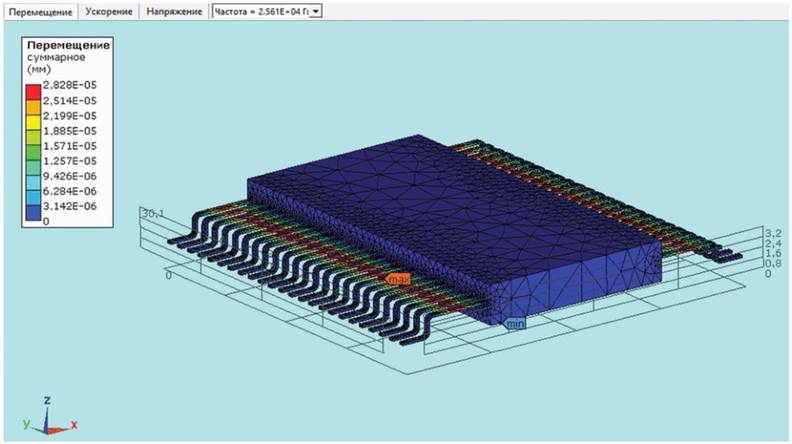This screenshot has width=792, height=444.
Task: Switch to the Перемещение tab
Action: coord(40,11)
